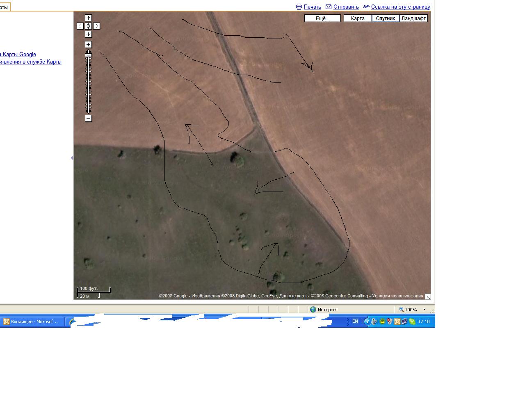The width and height of the screenshot is (525, 420).
Task: Open the Печать print link
Action: (x=313, y=7)
